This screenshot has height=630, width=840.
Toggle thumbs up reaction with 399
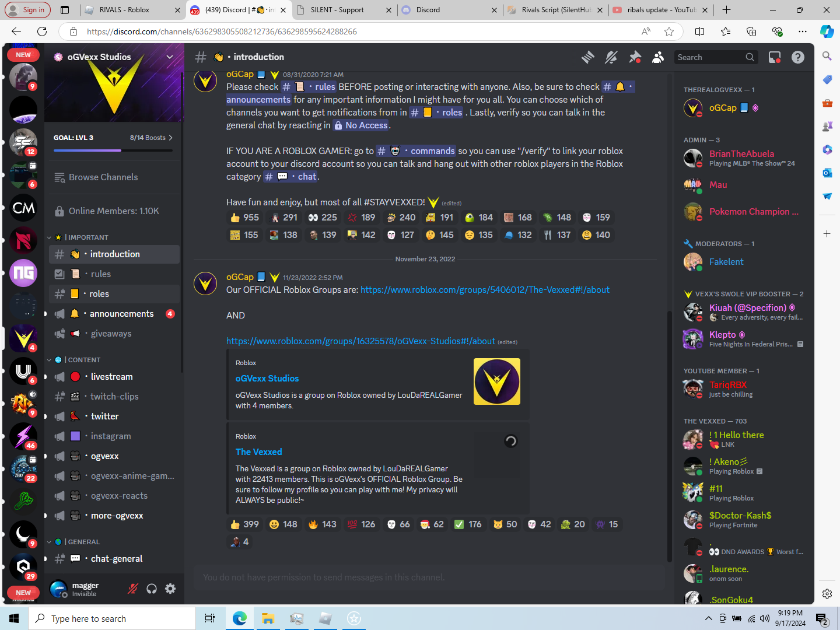click(244, 524)
